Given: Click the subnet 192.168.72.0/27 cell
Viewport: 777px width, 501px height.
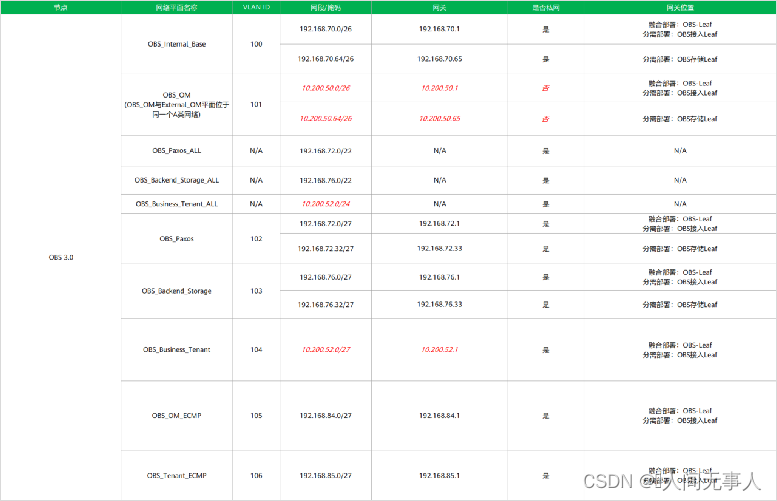Looking at the screenshot, I should [x=326, y=223].
